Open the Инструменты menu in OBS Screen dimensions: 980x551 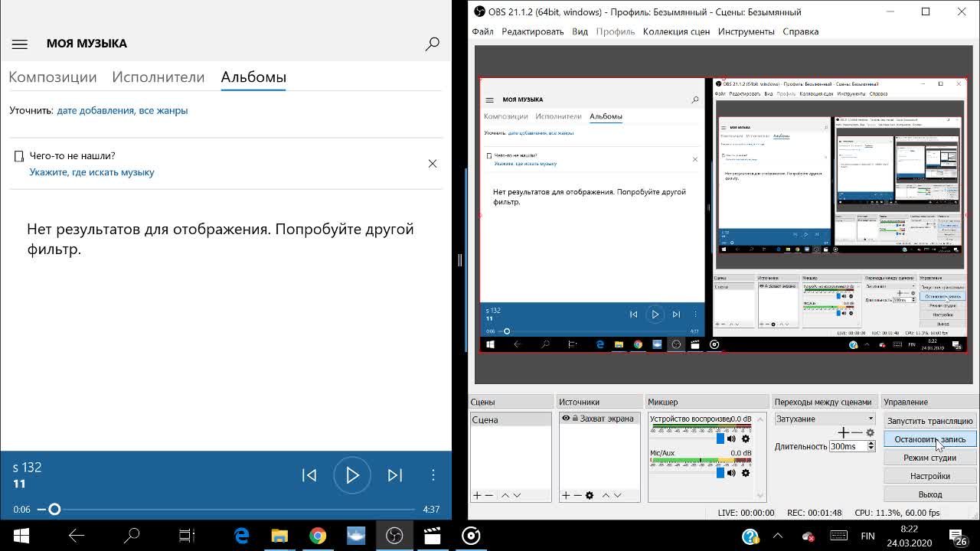point(746,31)
